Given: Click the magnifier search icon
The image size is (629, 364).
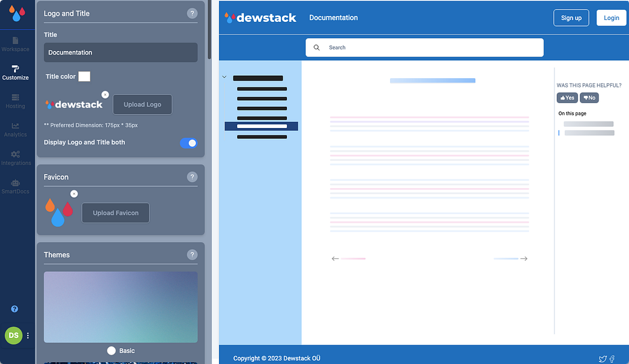Looking at the screenshot, I should (x=317, y=47).
